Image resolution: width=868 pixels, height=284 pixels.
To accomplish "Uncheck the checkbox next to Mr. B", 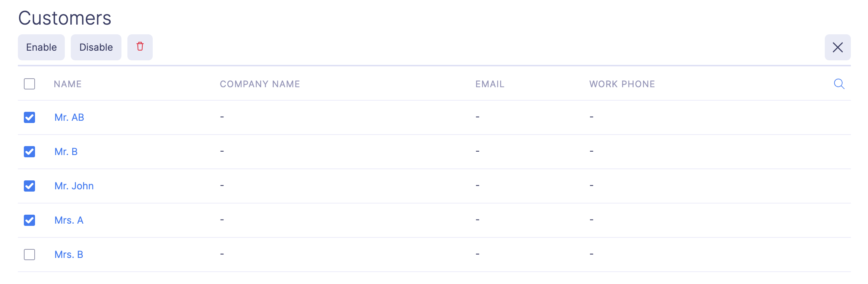I will [29, 151].
